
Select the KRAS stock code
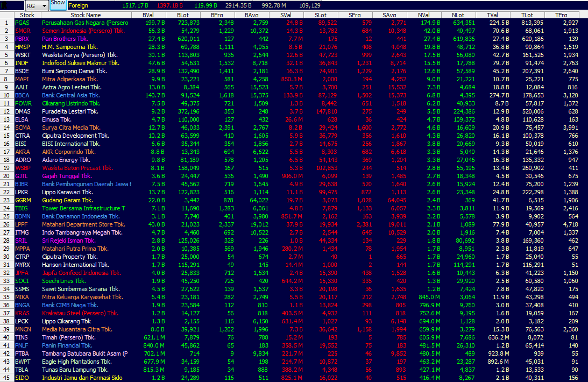pyautogui.click(x=22, y=313)
